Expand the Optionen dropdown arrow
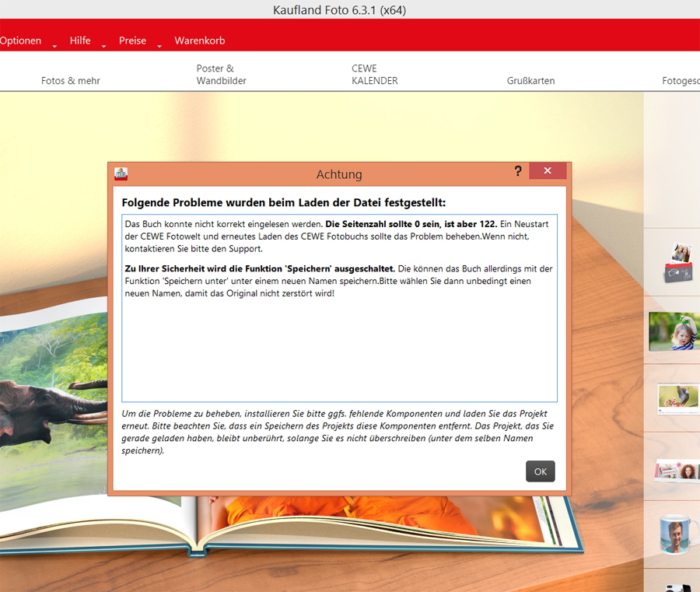The width and height of the screenshot is (700, 592). pos(55,47)
